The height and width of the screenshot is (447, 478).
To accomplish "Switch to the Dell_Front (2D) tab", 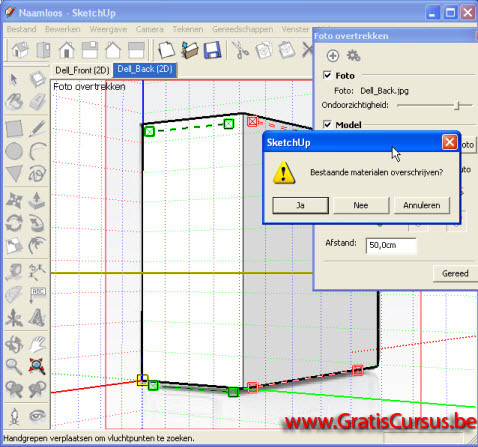I will click(82, 70).
